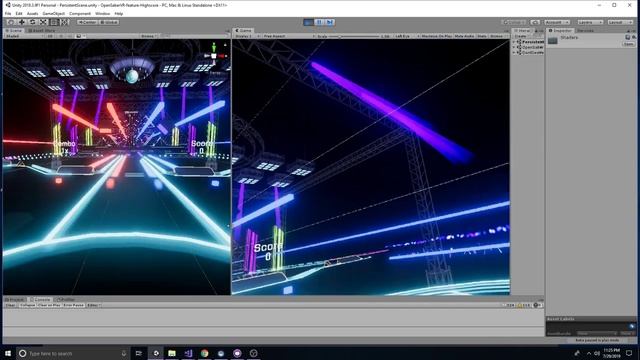Image resolution: width=640 pixels, height=360 pixels.
Task: Open the Console Editor dropdown
Action: [x=93, y=305]
